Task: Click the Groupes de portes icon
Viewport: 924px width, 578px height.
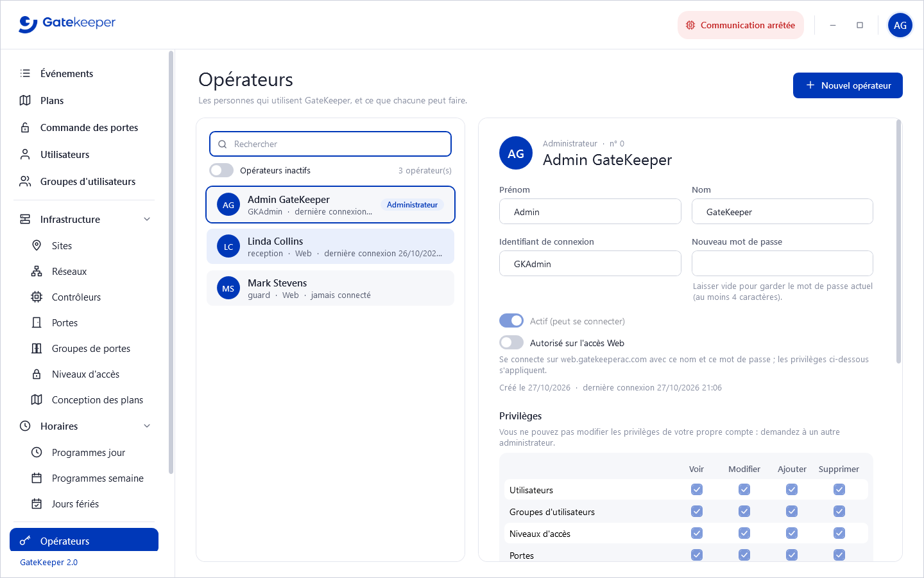Action: (x=37, y=348)
